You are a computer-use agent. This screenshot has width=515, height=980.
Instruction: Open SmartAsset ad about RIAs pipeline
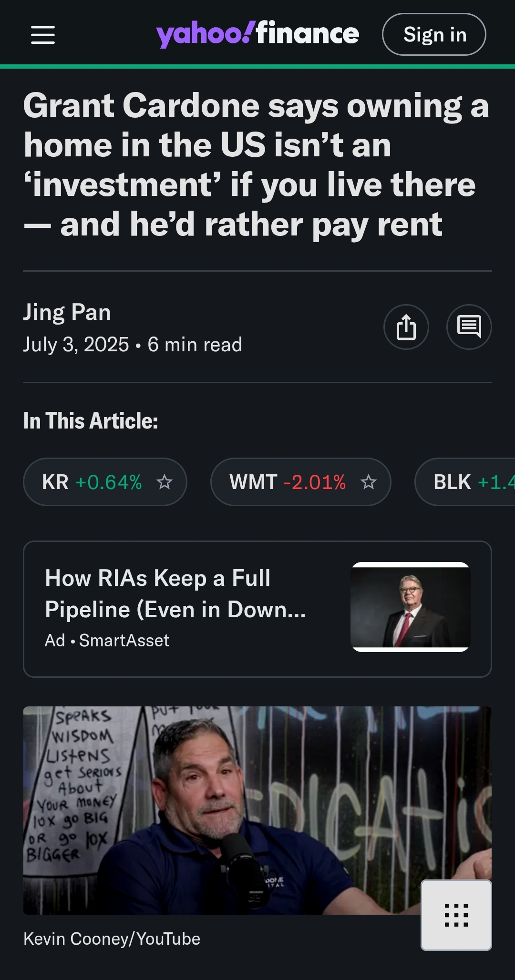coord(257,609)
